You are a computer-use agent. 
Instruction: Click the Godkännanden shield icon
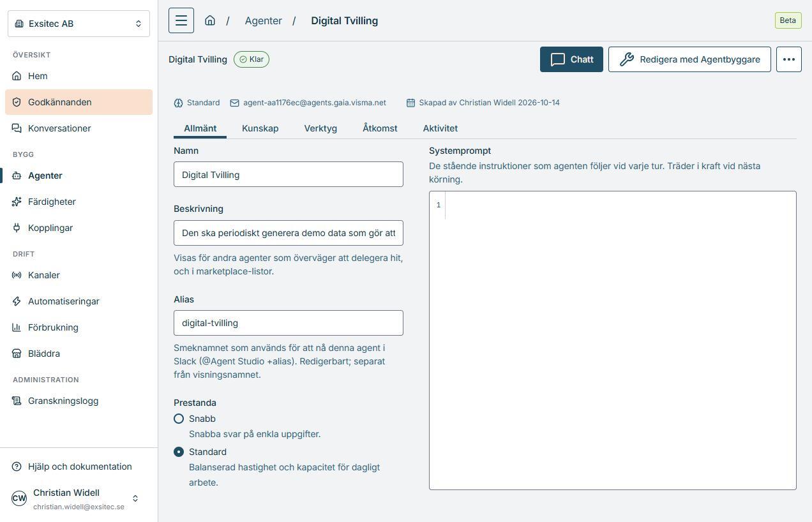[17, 102]
